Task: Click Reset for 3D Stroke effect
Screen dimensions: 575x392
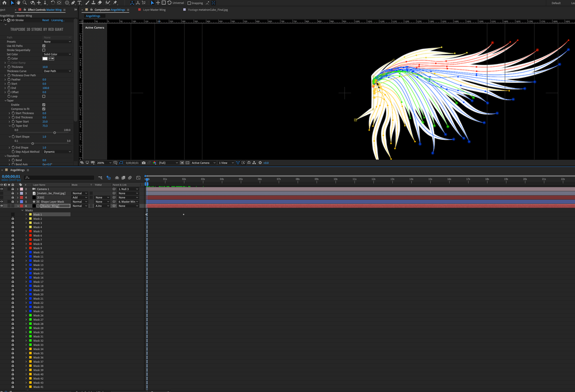Action: point(45,20)
